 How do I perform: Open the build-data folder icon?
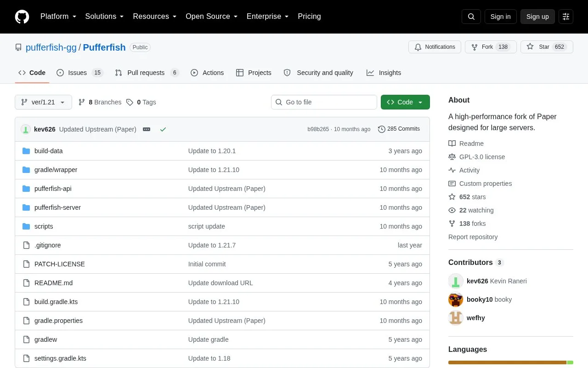click(26, 151)
